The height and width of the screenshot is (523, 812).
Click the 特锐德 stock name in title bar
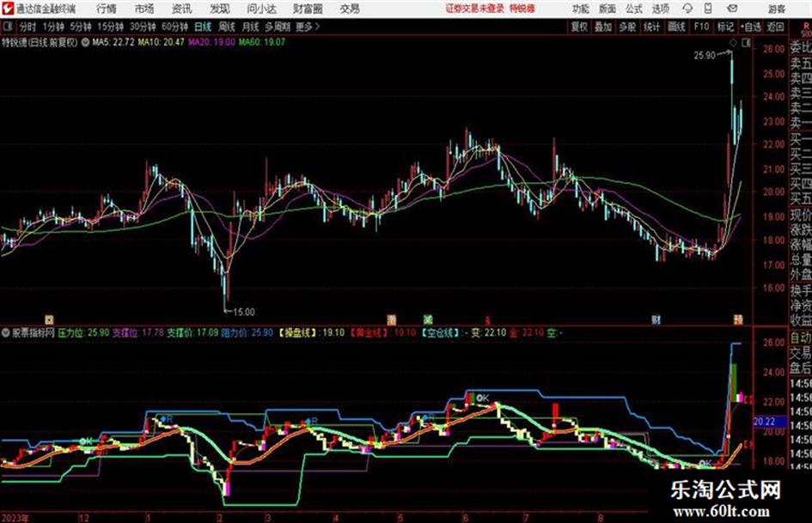522,9
